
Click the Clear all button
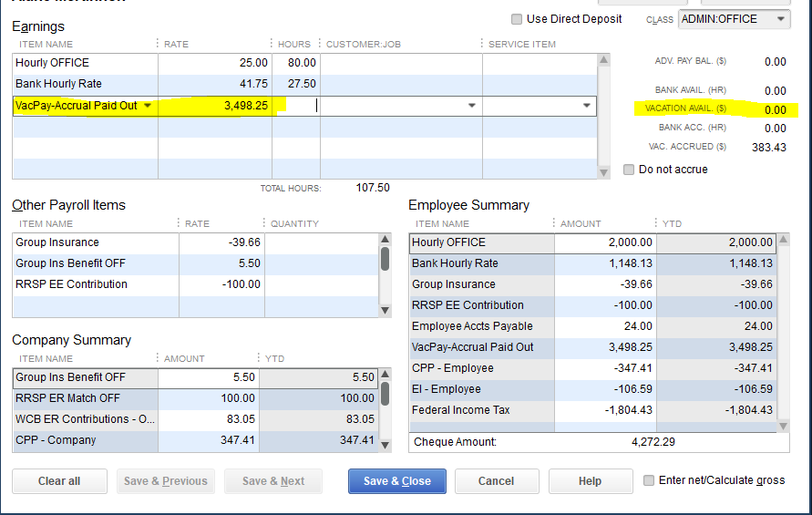tap(59, 480)
